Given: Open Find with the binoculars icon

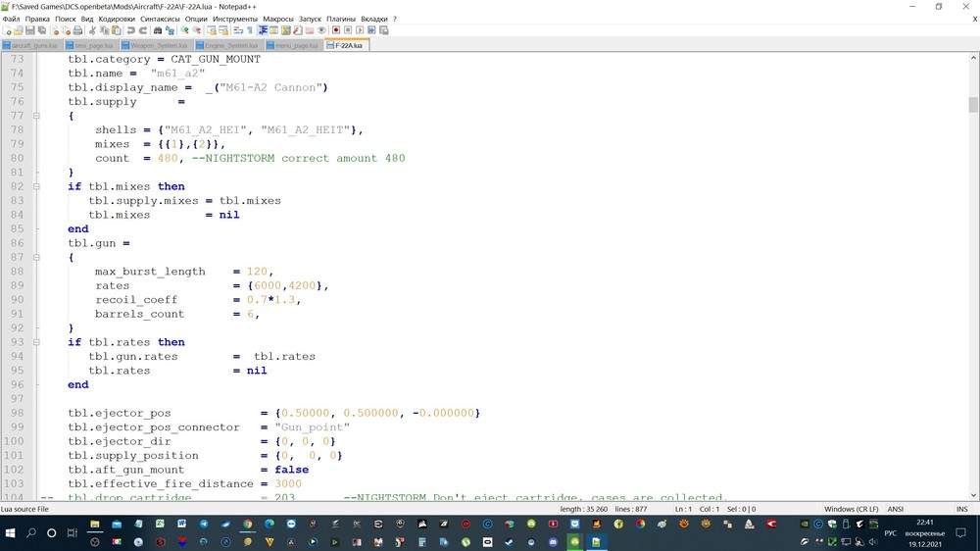Looking at the screenshot, I should [158, 30].
